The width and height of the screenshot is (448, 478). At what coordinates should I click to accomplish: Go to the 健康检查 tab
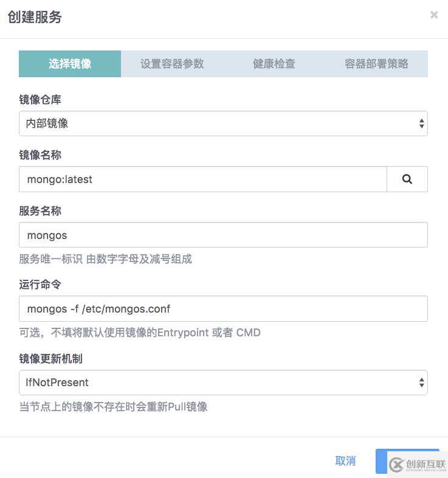click(x=274, y=64)
